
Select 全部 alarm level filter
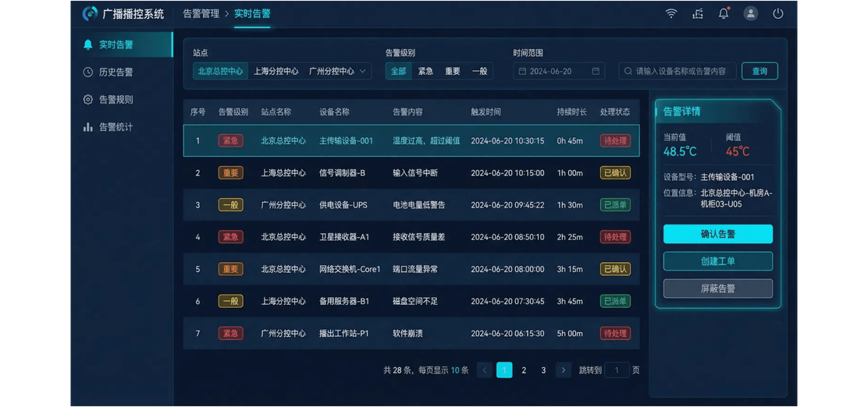coord(399,71)
